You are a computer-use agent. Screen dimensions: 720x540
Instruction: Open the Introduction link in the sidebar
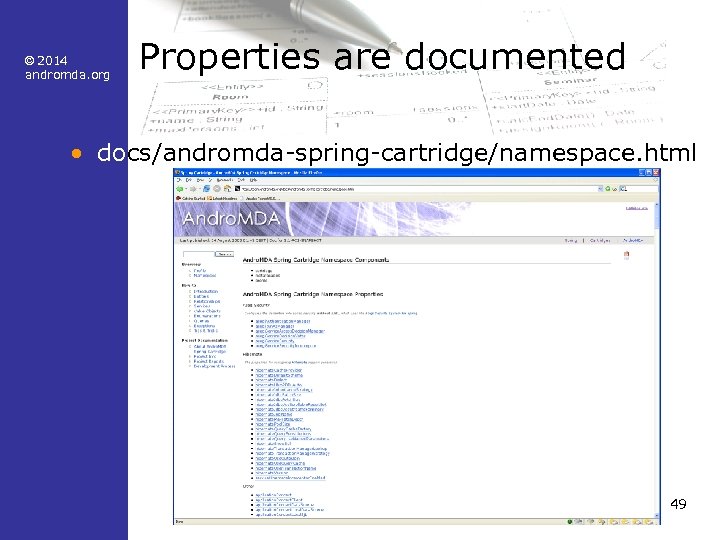[206, 292]
